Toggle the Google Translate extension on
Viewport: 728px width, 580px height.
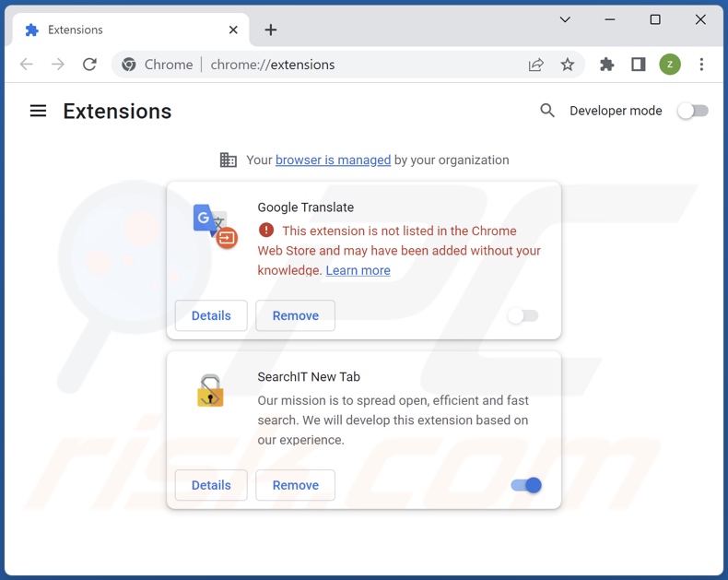(523, 315)
